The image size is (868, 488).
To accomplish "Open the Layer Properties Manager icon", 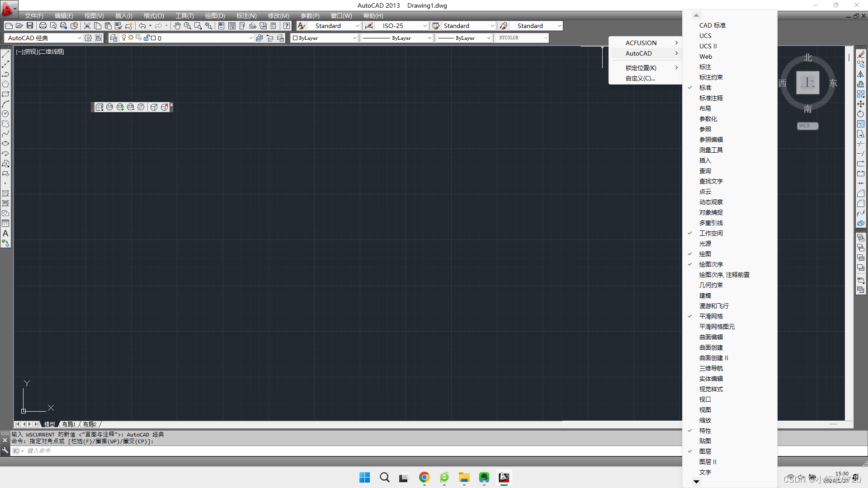I will click(113, 38).
